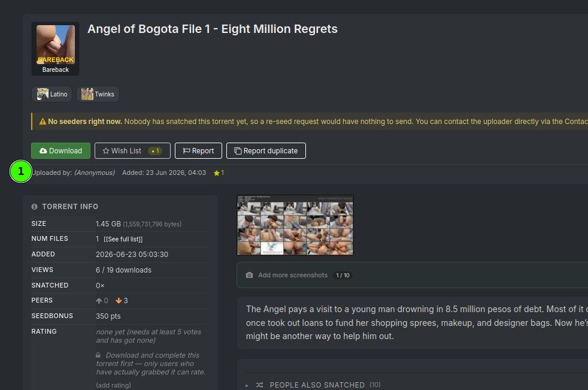Click the camera icon for screenshots

click(x=249, y=275)
